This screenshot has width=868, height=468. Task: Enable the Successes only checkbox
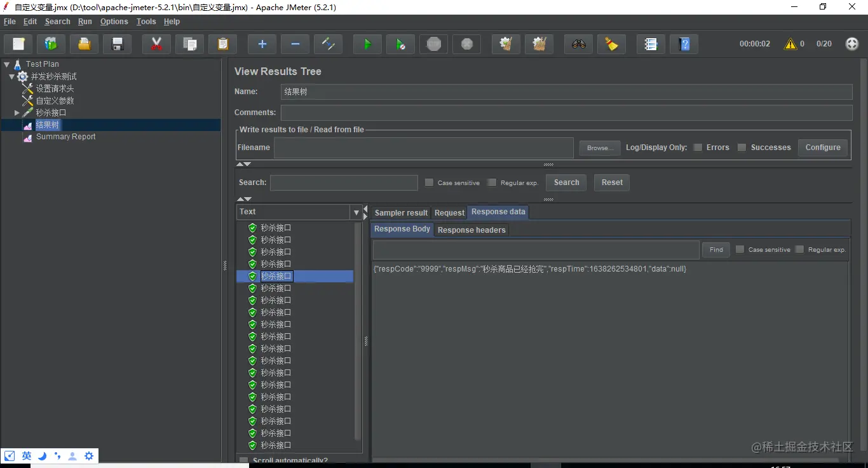pos(742,148)
